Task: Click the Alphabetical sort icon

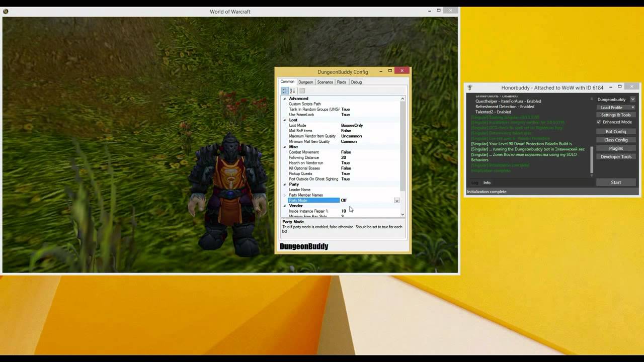Action: click(x=292, y=91)
